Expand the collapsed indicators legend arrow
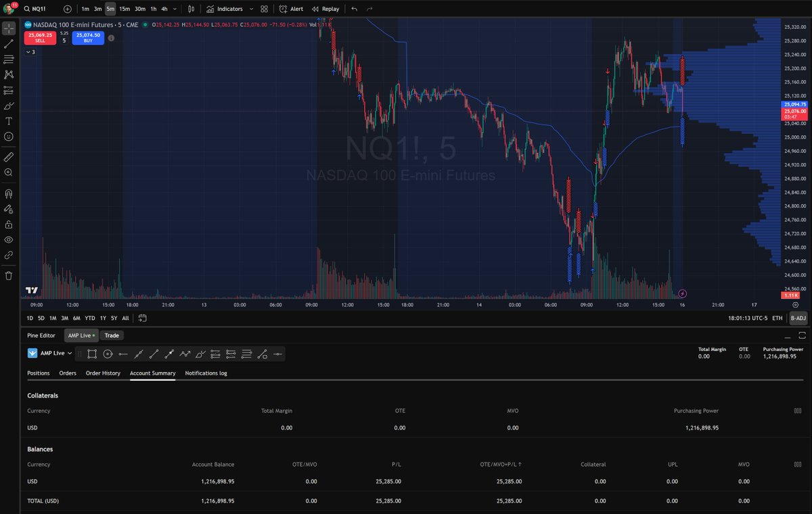Screen dimensions: 812x514 tap(31, 52)
